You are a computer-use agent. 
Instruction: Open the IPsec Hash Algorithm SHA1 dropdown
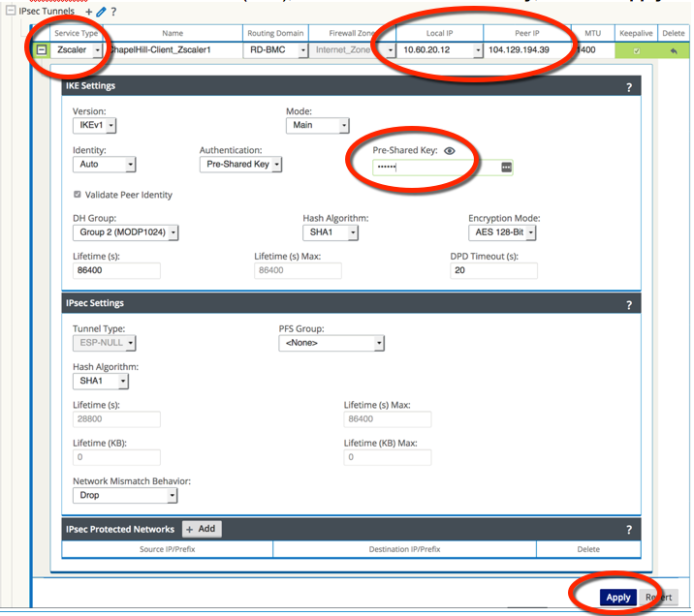click(x=101, y=381)
